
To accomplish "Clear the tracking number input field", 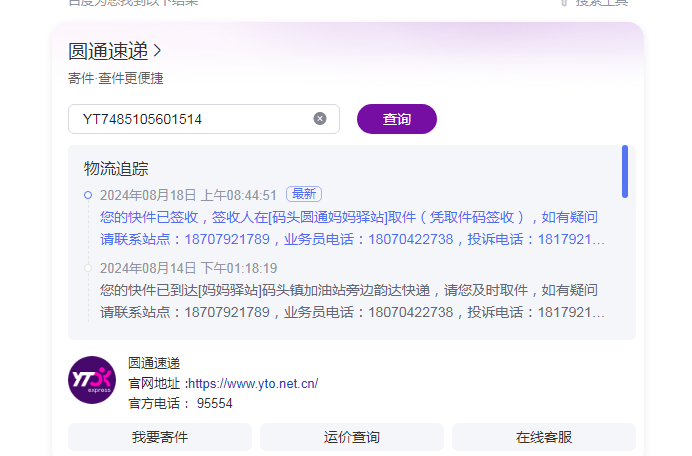I will tap(320, 118).
